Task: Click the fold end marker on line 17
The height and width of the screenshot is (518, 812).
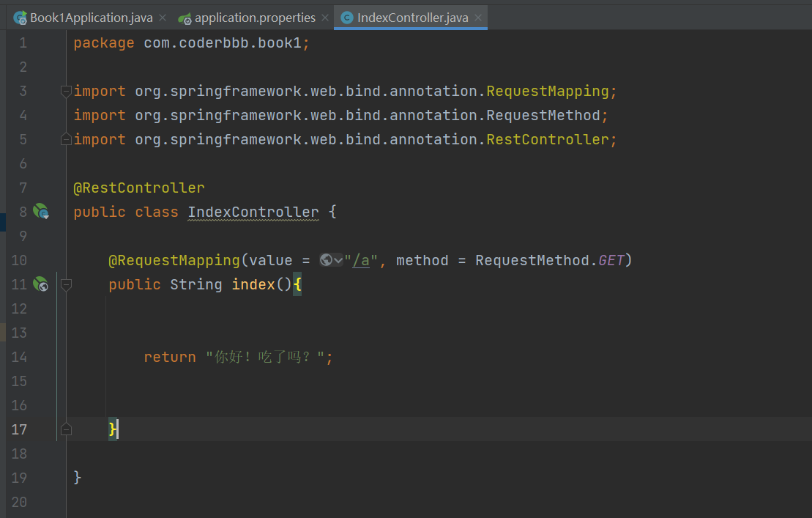Action: point(66,429)
